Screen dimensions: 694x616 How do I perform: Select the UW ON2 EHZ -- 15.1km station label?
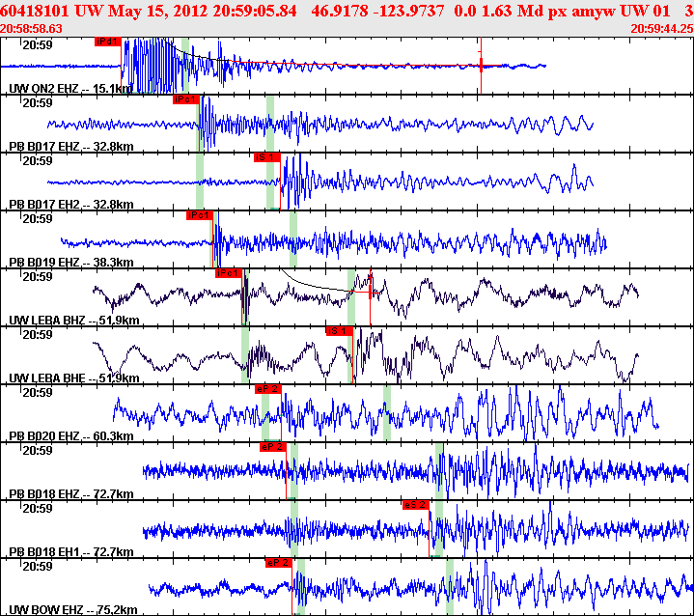(x=70, y=89)
